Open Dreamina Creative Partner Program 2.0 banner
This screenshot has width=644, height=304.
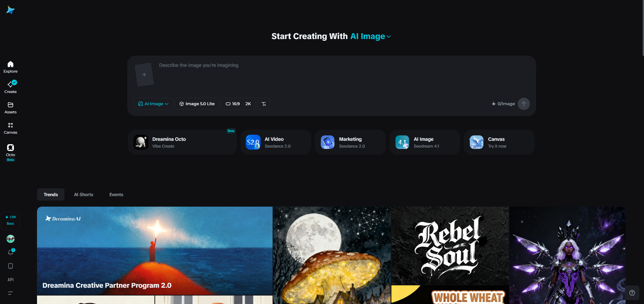coord(155,251)
